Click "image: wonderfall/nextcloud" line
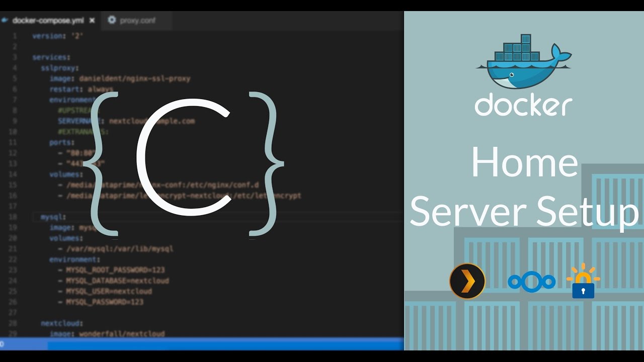The height and width of the screenshot is (362, 644). (107, 333)
